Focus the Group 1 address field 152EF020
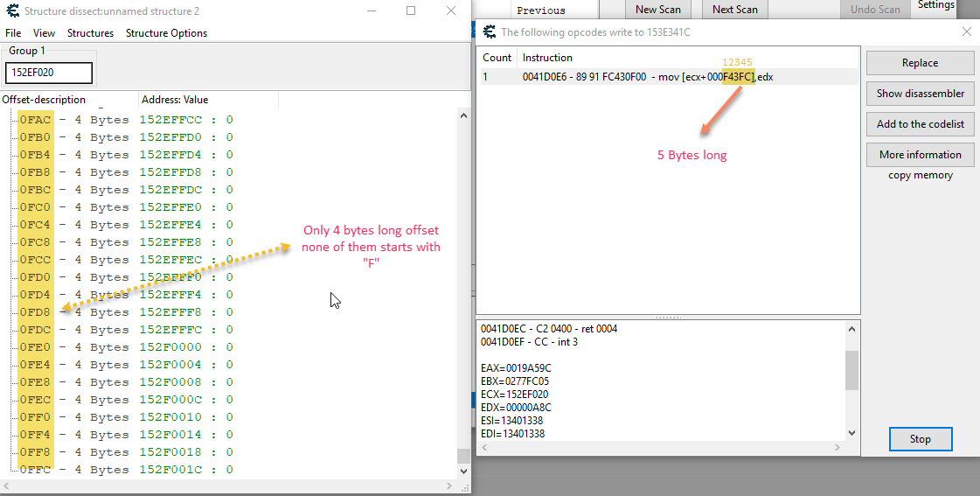 tap(48, 73)
